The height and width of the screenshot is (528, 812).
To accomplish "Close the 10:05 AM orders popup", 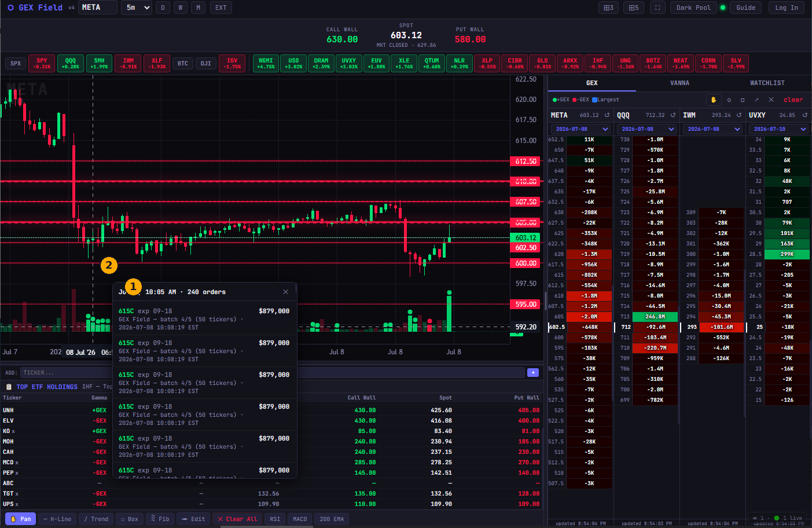I will [285, 292].
